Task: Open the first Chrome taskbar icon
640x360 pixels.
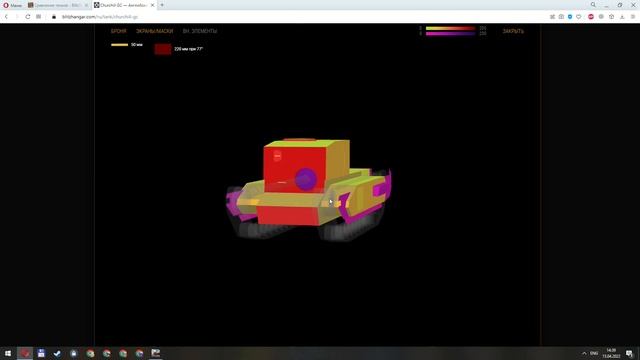Action: click(x=90, y=353)
